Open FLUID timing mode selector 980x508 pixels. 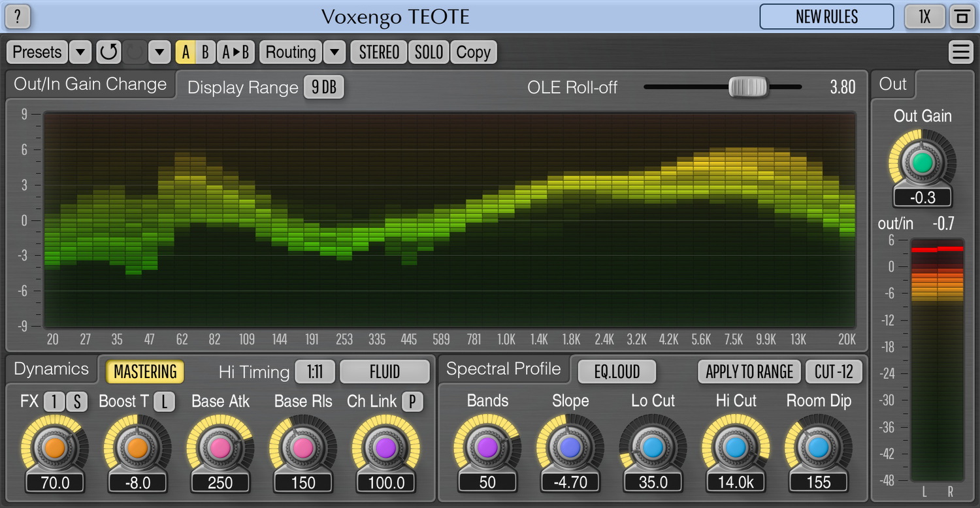(385, 372)
